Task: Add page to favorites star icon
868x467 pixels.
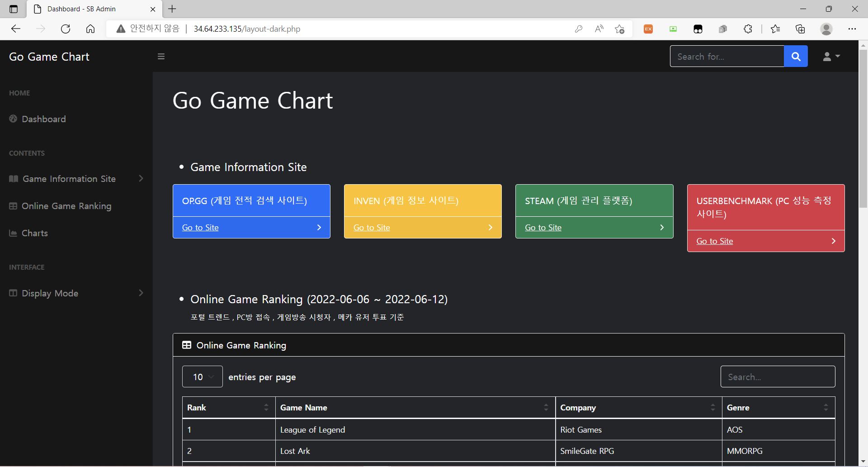Action: (620, 29)
